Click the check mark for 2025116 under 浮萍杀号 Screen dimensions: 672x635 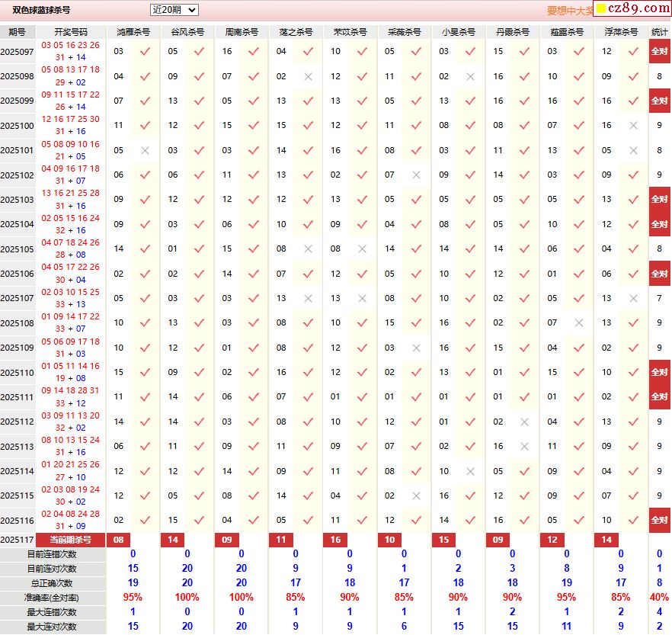click(x=633, y=520)
